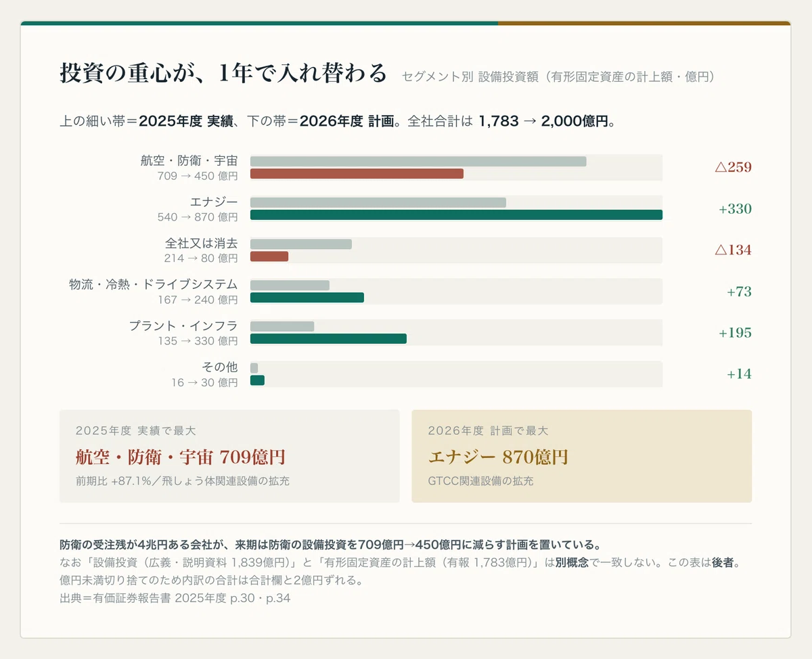Click the gray 2025 bar for エナジー
812x659 pixels.
coord(378,203)
